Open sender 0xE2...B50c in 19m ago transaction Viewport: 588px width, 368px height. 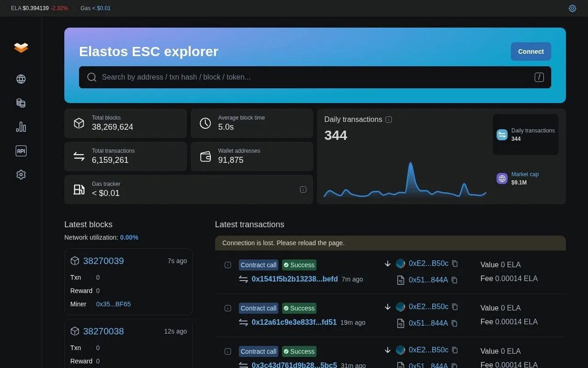429,307
